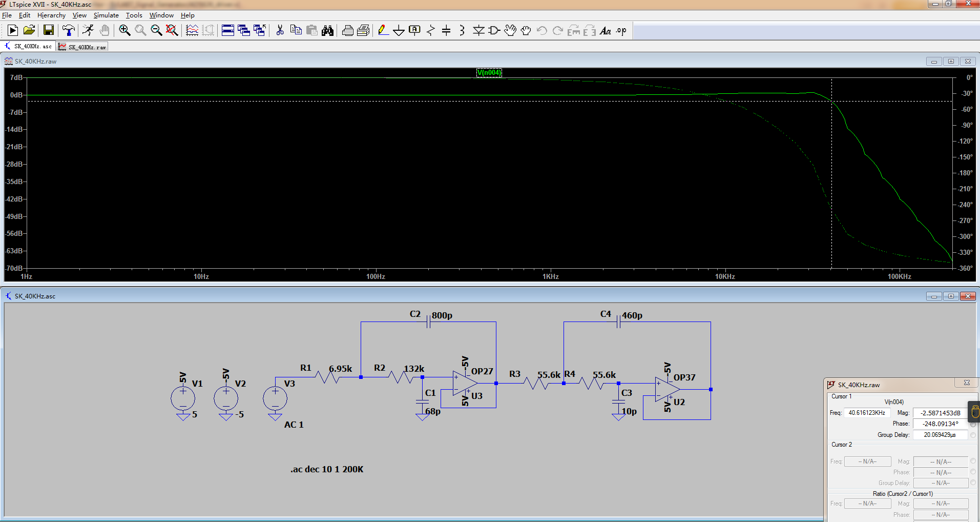Screen dimensions: 980x522
Task: Select the Text 'Aa' tool
Action: (606, 31)
